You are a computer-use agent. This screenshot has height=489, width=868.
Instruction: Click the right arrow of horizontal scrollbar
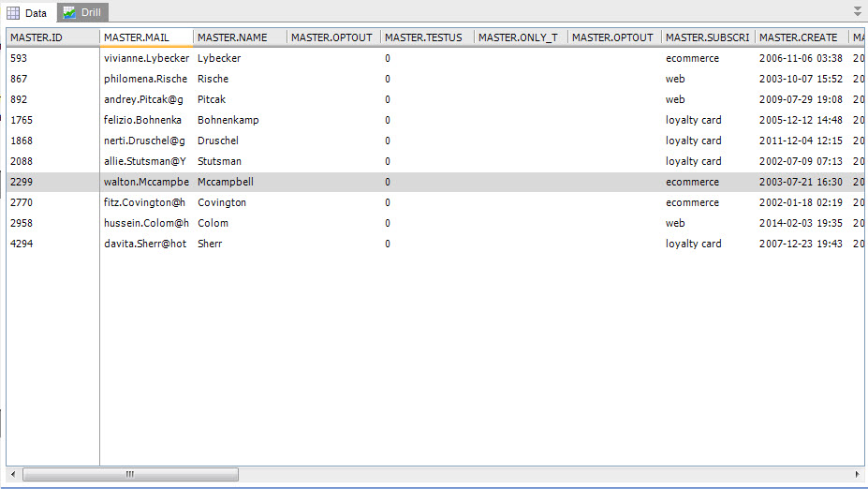click(x=858, y=475)
